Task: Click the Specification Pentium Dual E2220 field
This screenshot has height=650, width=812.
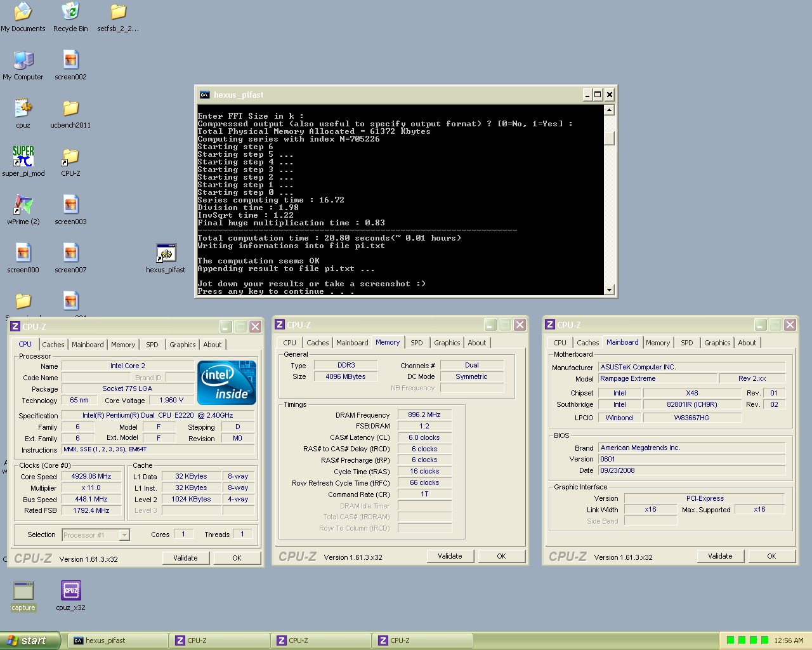Action: click(158, 415)
